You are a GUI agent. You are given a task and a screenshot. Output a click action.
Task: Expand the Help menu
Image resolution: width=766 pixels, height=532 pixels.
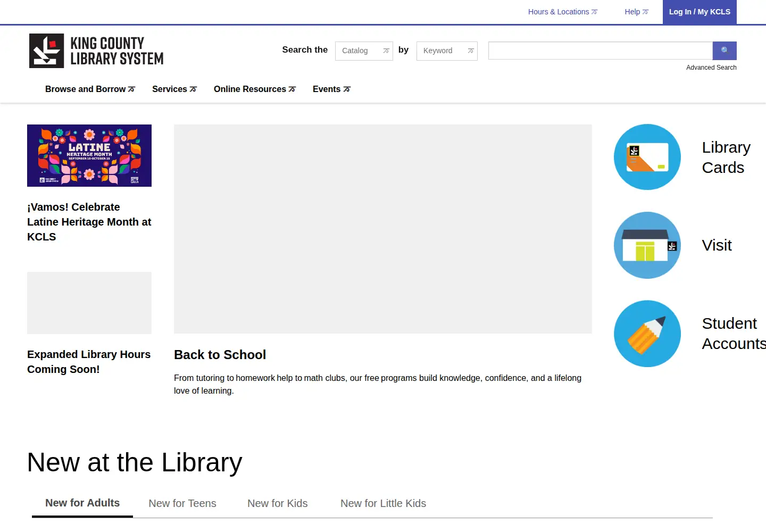[x=637, y=12]
